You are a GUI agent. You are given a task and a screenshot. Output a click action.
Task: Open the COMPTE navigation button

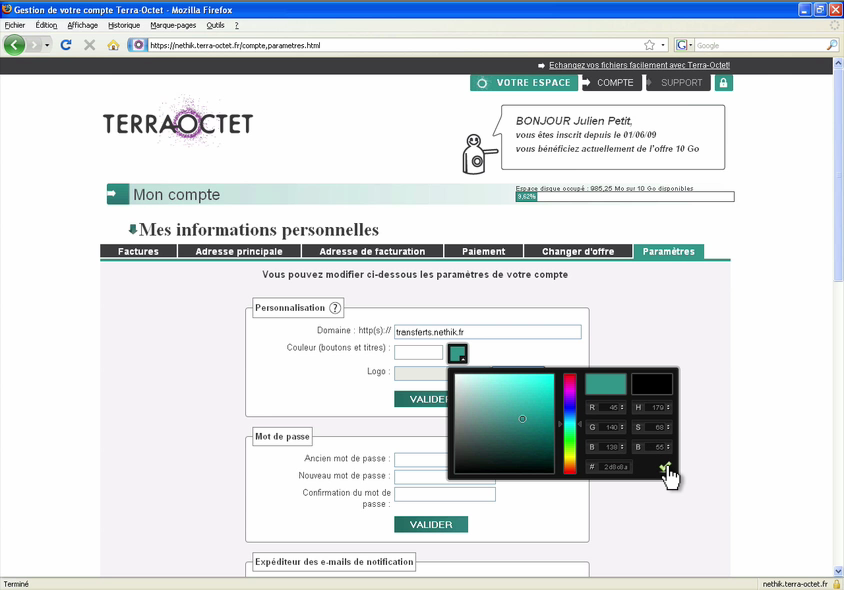pos(611,83)
